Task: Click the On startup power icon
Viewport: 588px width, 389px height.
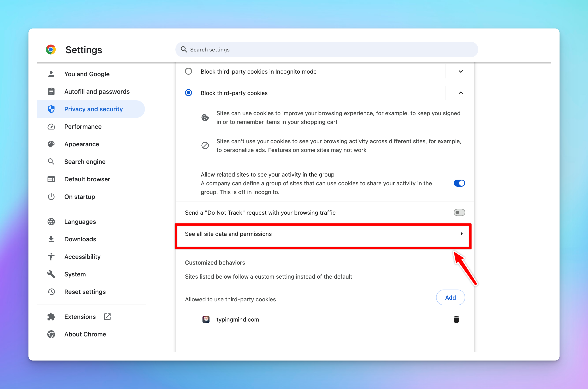Action: point(51,197)
